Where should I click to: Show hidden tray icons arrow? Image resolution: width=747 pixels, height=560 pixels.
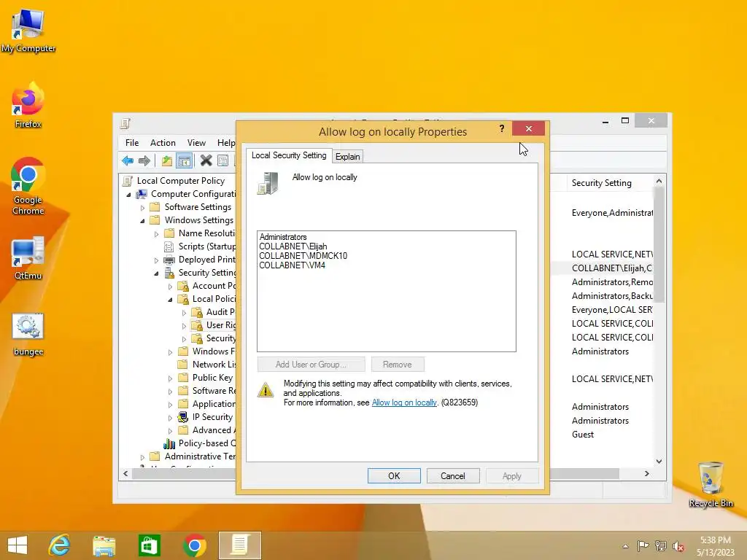pyautogui.click(x=625, y=546)
